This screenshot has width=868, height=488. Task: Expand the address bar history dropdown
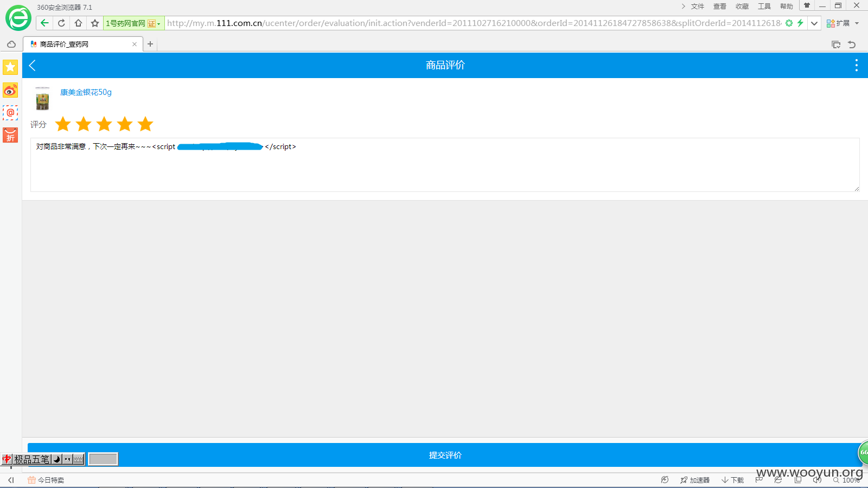point(814,23)
